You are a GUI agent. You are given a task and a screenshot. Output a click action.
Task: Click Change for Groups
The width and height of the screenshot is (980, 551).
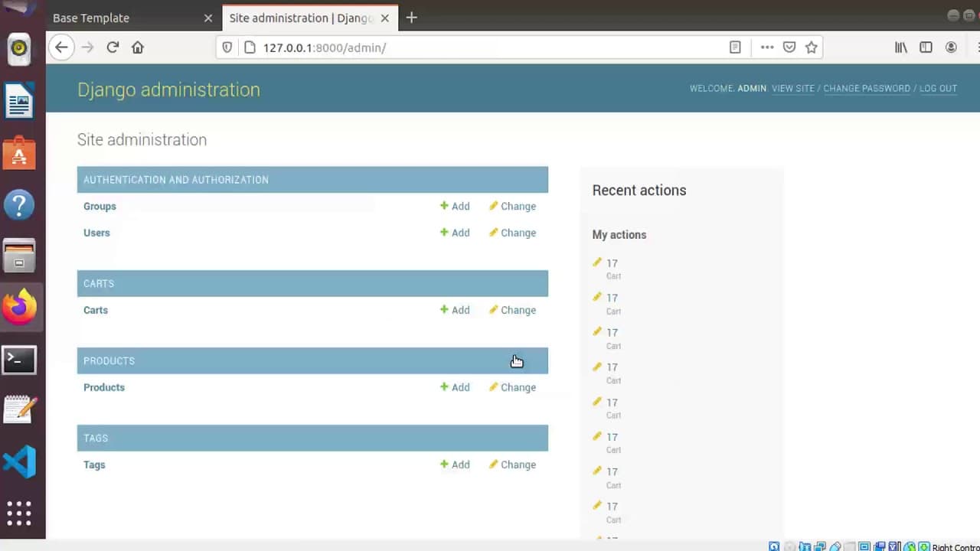(512, 207)
